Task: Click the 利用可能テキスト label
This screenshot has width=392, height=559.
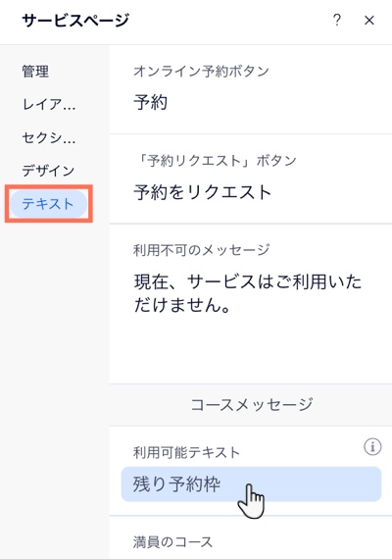Action: click(186, 452)
